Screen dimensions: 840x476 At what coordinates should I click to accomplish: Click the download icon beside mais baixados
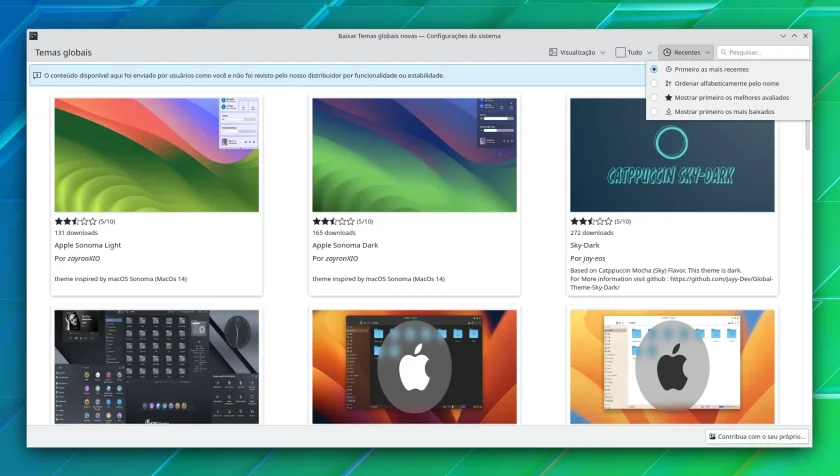(x=669, y=112)
